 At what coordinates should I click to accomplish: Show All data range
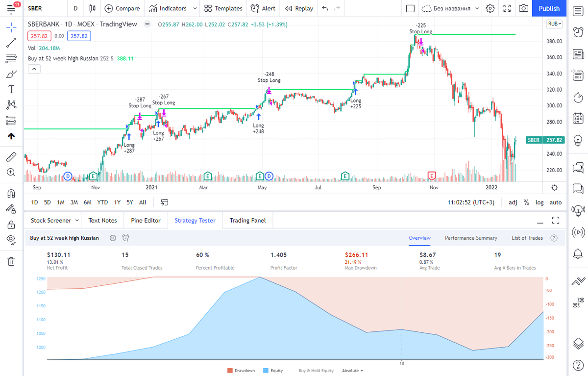pyautogui.click(x=143, y=202)
